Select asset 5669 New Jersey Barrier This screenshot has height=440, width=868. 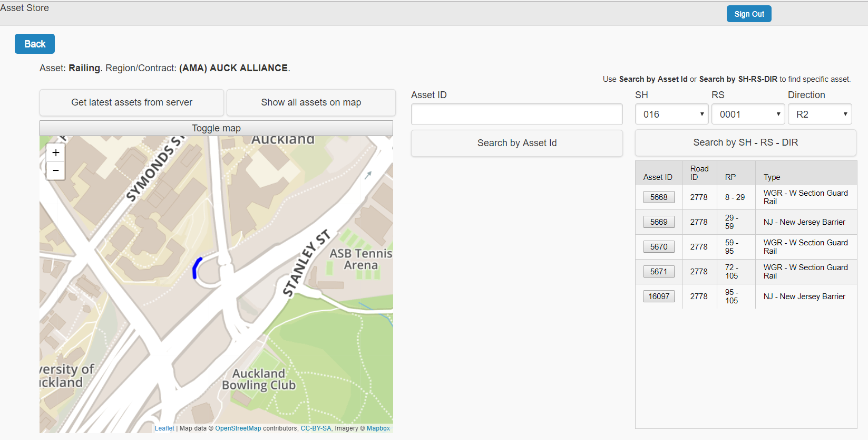[658, 222]
